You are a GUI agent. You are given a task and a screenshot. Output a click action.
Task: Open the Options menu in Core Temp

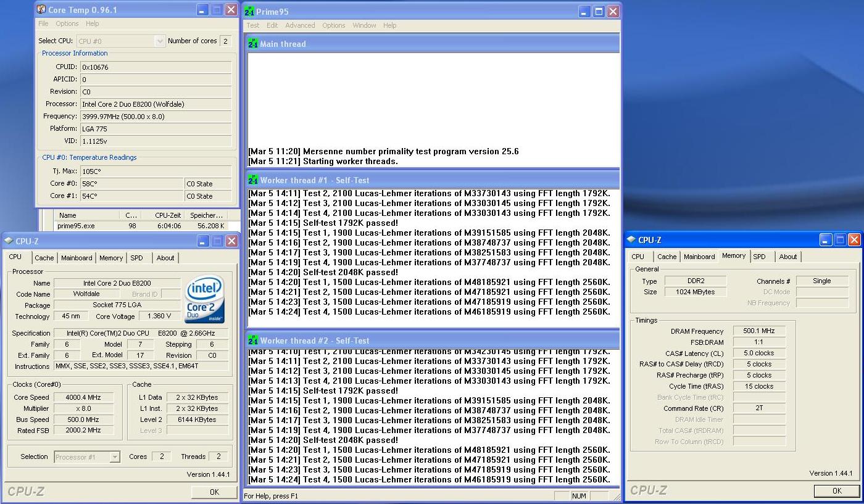pos(67,23)
